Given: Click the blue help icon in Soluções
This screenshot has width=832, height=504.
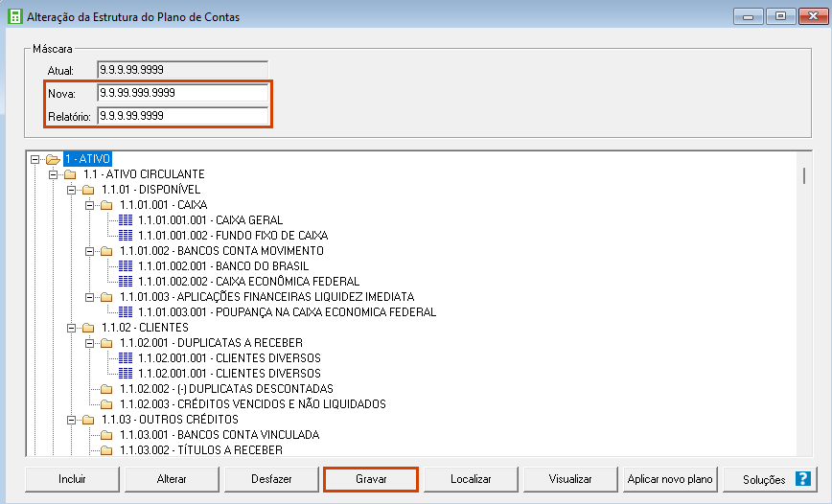Looking at the screenshot, I should 802,479.
